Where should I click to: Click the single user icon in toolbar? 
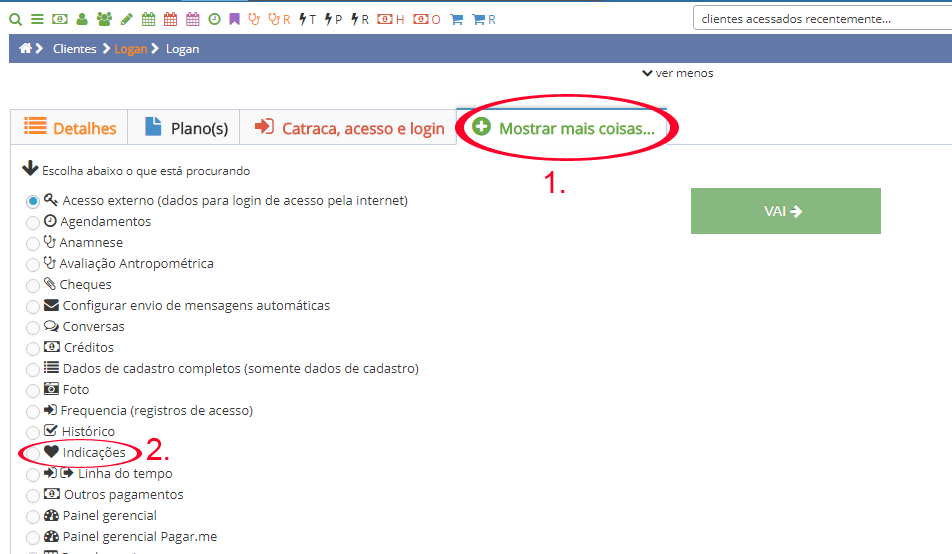[82, 19]
